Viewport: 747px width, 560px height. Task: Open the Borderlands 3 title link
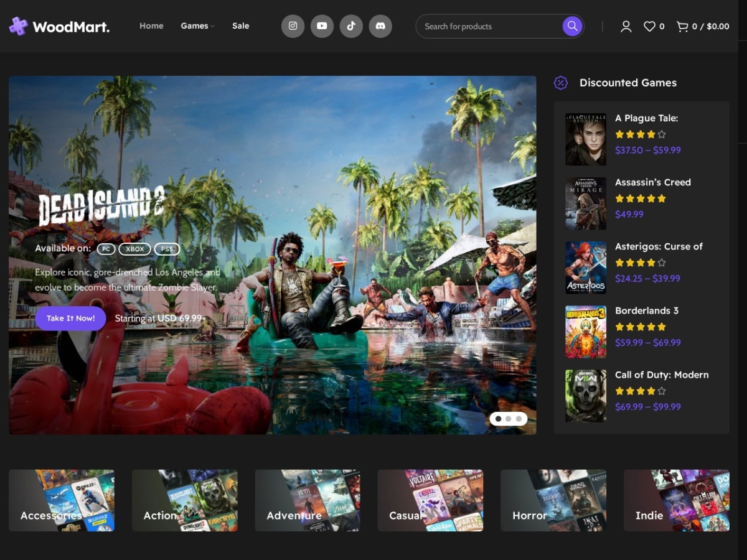tap(647, 310)
